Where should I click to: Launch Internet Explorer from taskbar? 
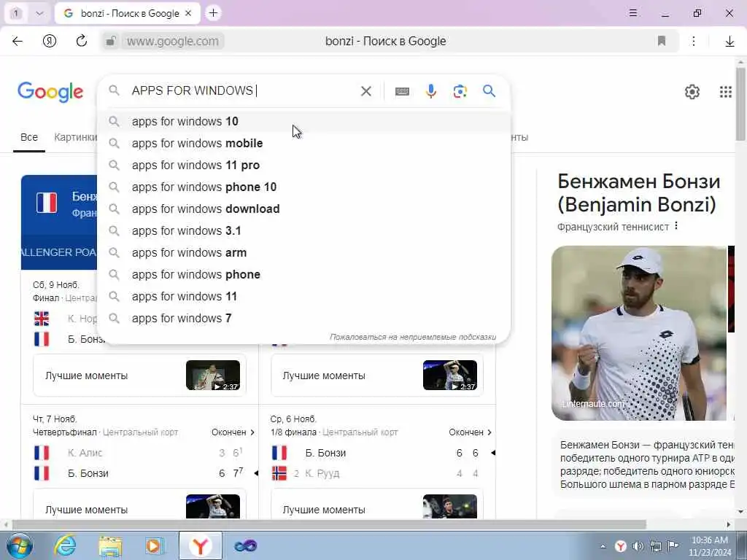coord(65,545)
